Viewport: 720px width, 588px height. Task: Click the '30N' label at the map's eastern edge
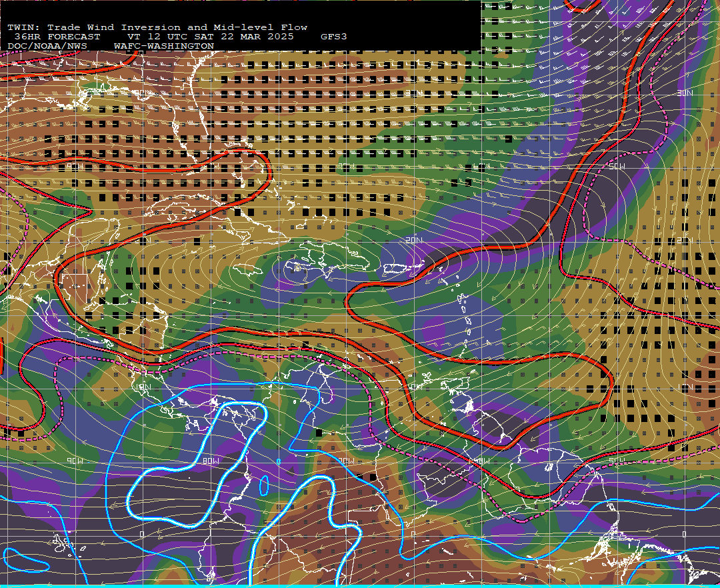[685, 93]
